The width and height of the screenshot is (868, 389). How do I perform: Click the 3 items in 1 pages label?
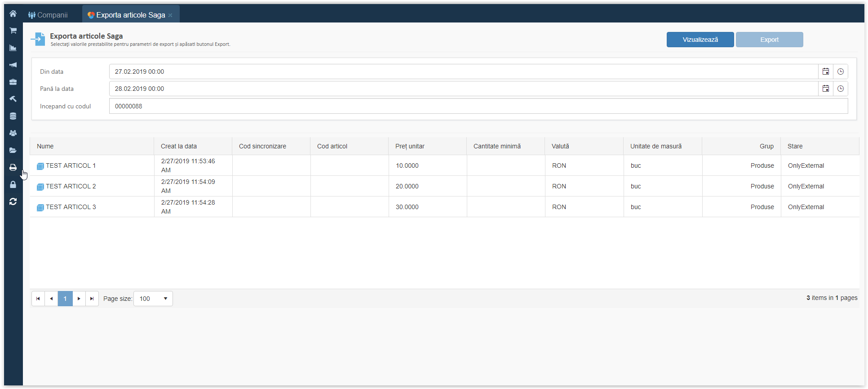(832, 298)
